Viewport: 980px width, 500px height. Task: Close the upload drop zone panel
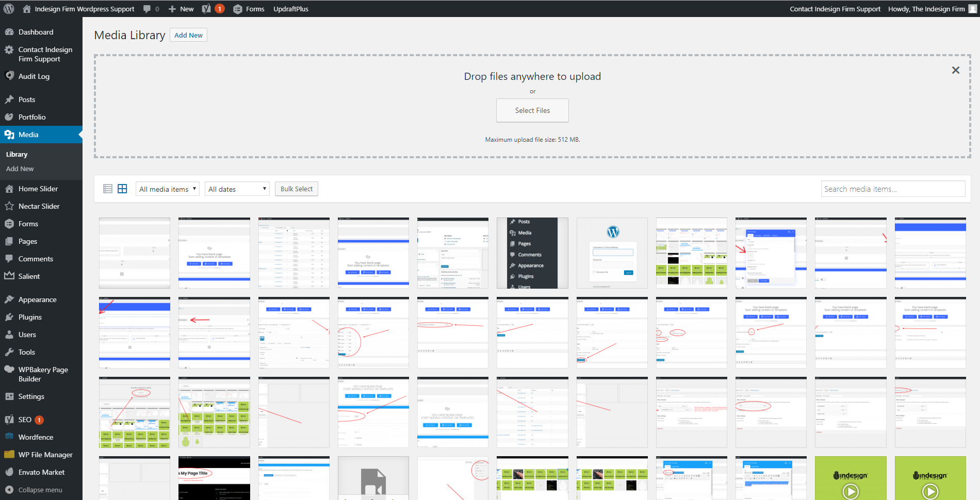(955, 70)
